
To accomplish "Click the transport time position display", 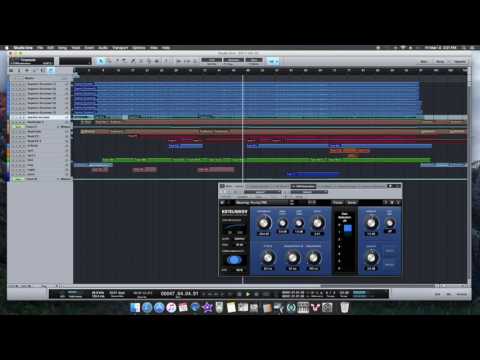I will pos(179,294).
